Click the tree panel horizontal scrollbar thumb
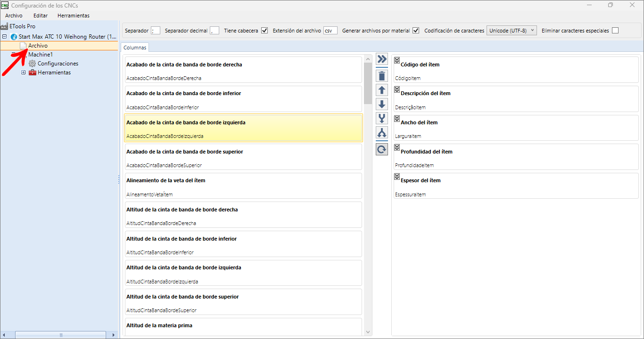This screenshot has height=339, width=644. (60, 335)
